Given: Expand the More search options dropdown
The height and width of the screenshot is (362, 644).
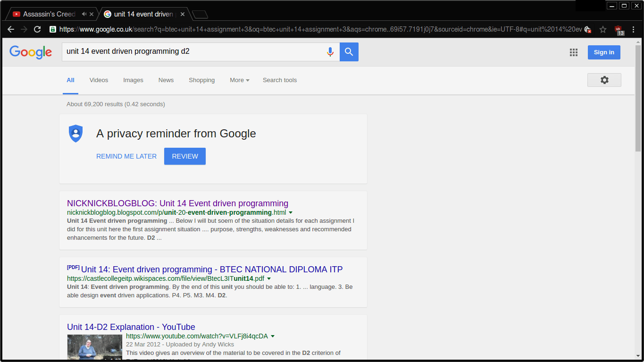Looking at the screenshot, I should (x=239, y=80).
